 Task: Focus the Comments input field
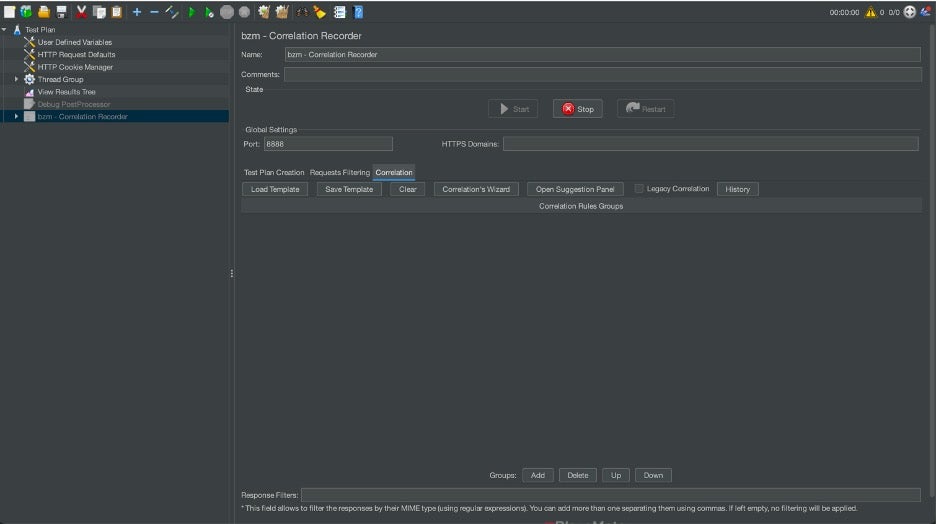coord(602,75)
